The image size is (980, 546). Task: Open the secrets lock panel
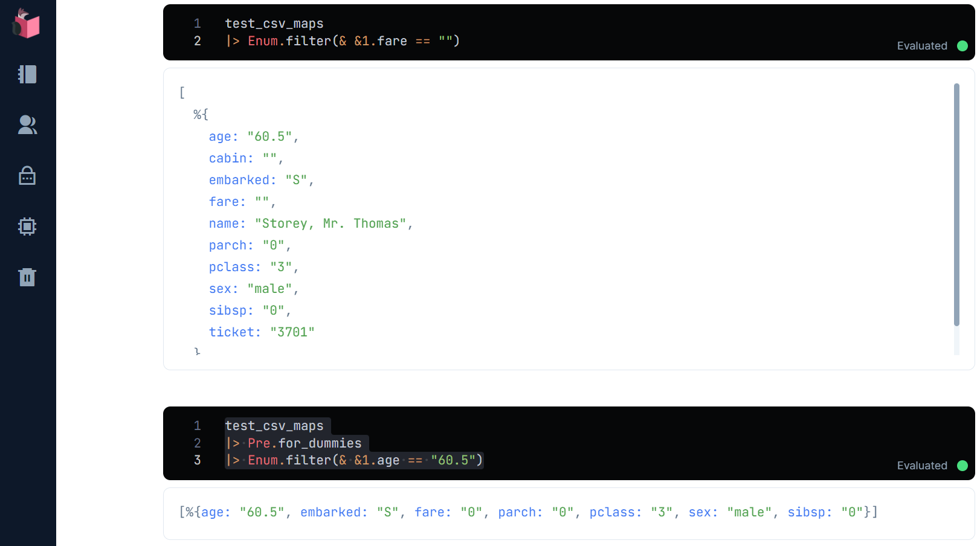27,176
